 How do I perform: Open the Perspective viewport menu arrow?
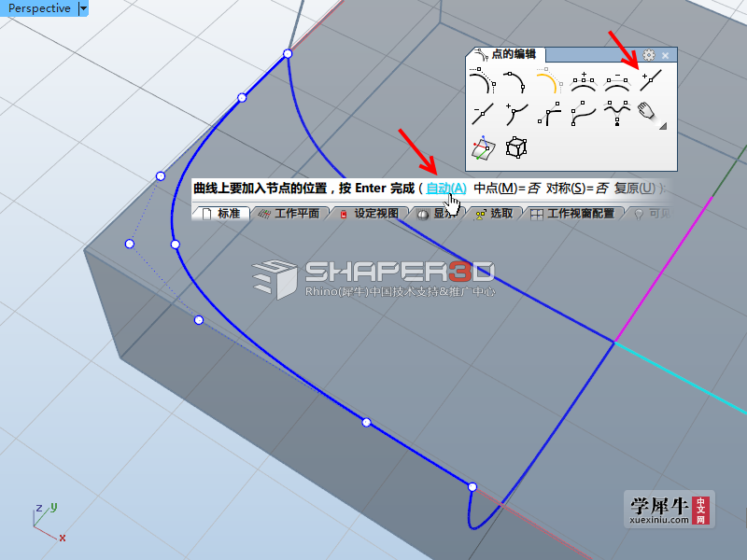point(83,8)
